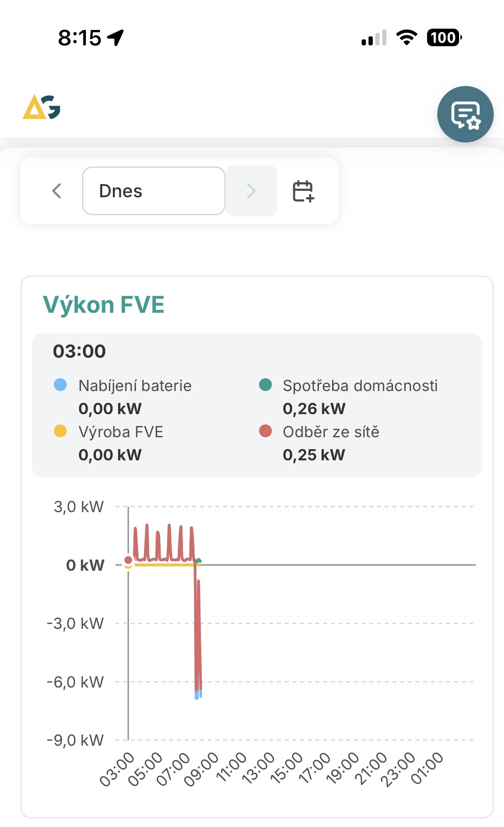Image resolution: width=504 pixels, height=827 pixels.
Task: Tap the 09:00 label on time axis
Action: click(x=201, y=769)
